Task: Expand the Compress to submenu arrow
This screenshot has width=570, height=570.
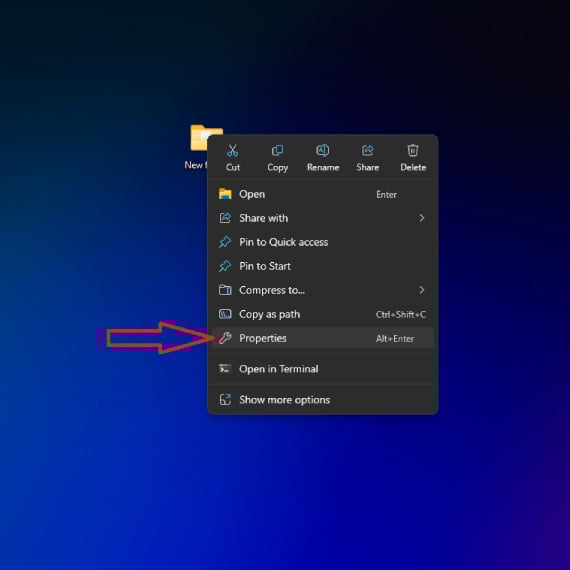Action: pyautogui.click(x=422, y=290)
